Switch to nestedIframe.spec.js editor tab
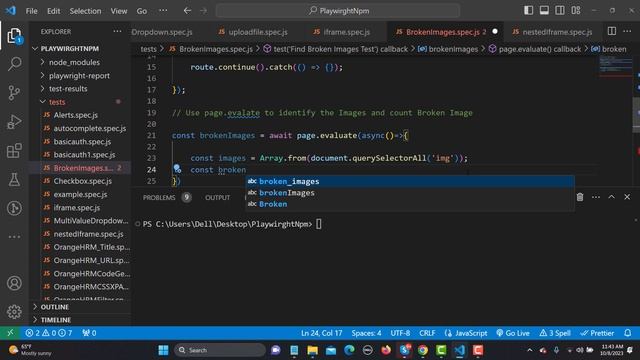Image resolution: width=640 pixels, height=360 pixels. (552, 32)
